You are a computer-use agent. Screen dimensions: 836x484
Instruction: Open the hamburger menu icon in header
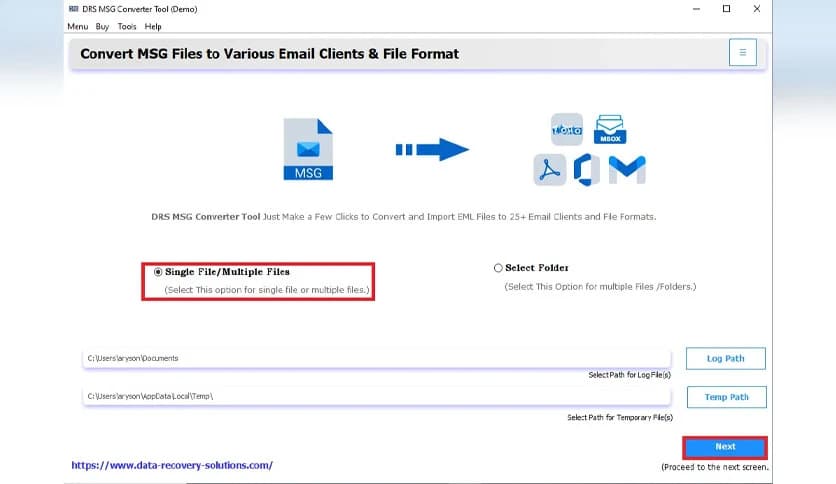coord(742,52)
